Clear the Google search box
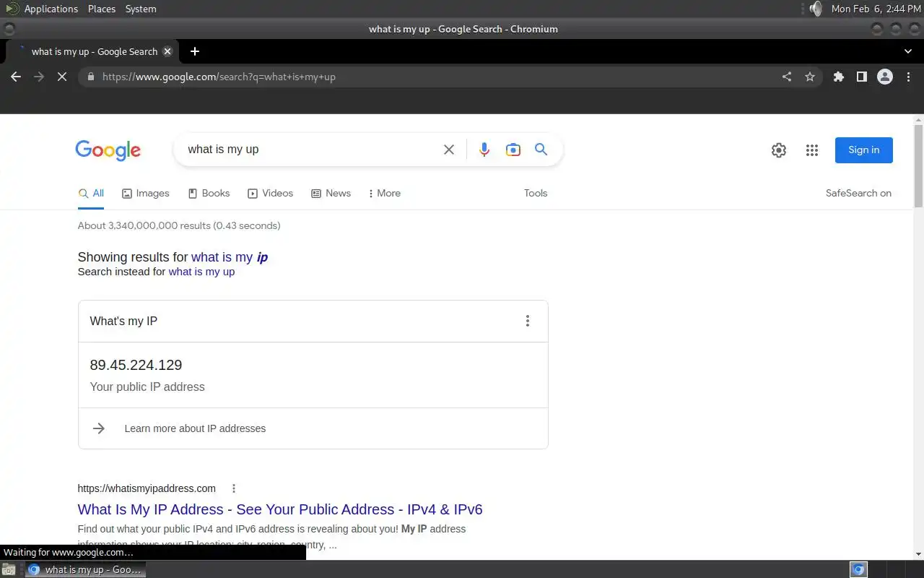The width and height of the screenshot is (924, 578). pos(449,150)
